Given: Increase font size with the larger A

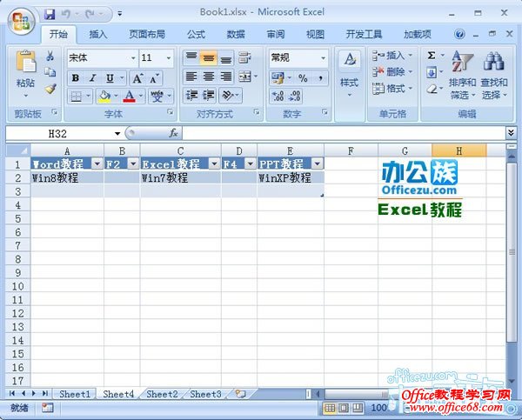Looking at the screenshot, I should click(x=137, y=78).
